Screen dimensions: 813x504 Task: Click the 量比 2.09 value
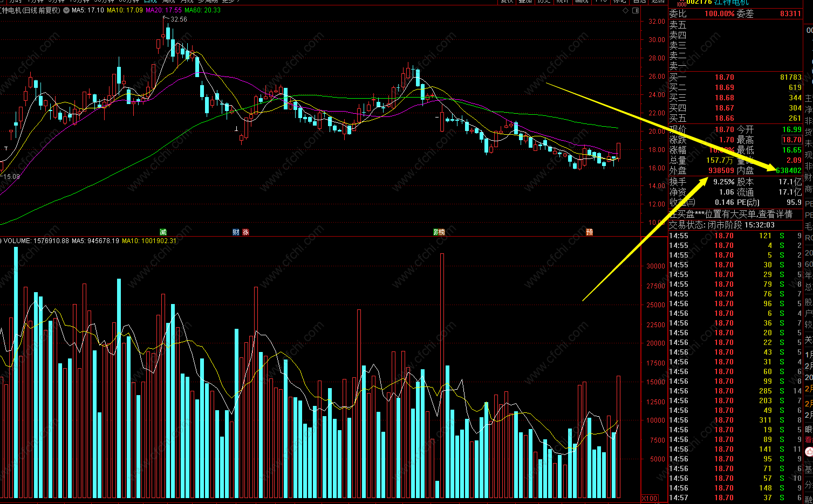point(794,160)
